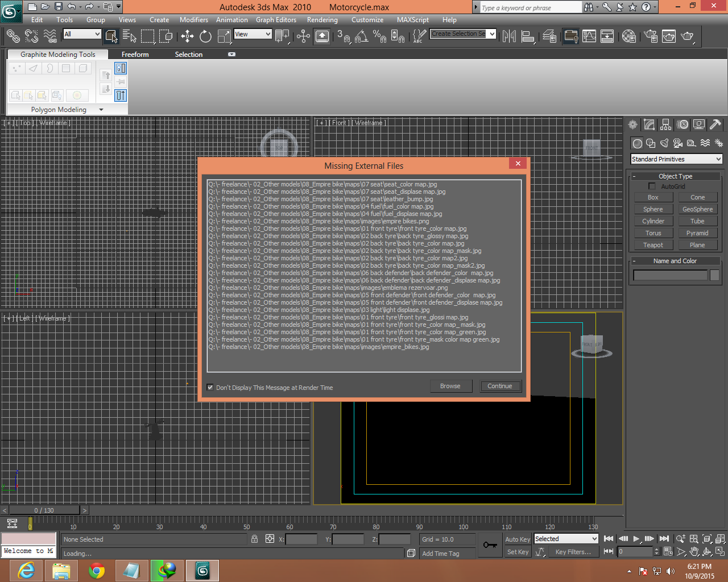The width and height of the screenshot is (728, 582).
Task: Click the Teapot primitive button
Action: pos(653,245)
